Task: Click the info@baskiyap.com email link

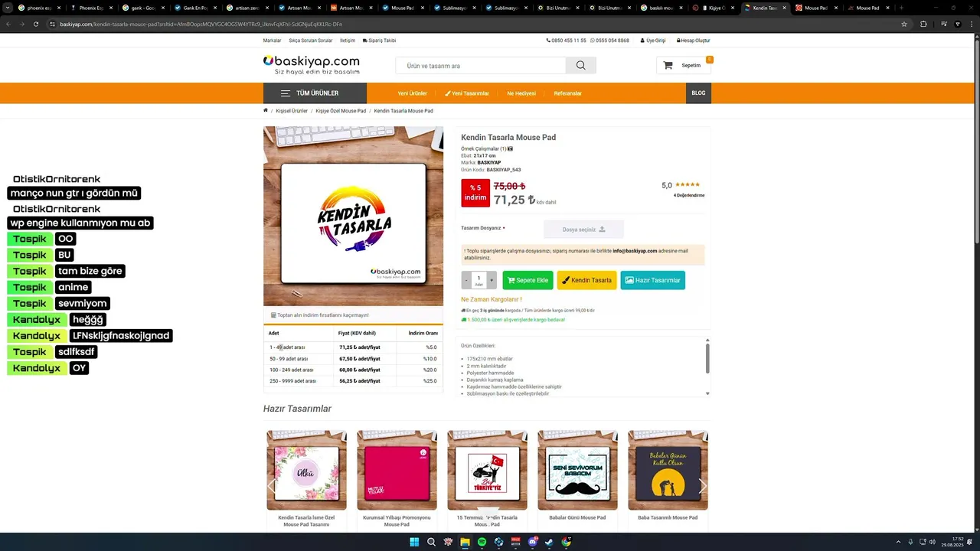Action: [x=635, y=250]
